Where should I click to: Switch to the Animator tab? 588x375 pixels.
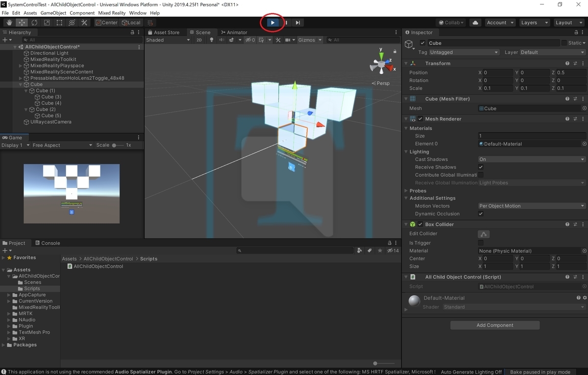point(234,32)
